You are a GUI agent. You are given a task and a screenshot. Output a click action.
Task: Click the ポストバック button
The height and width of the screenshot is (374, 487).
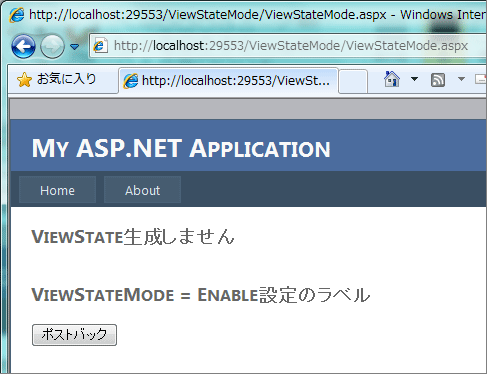click(x=74, y=335)
